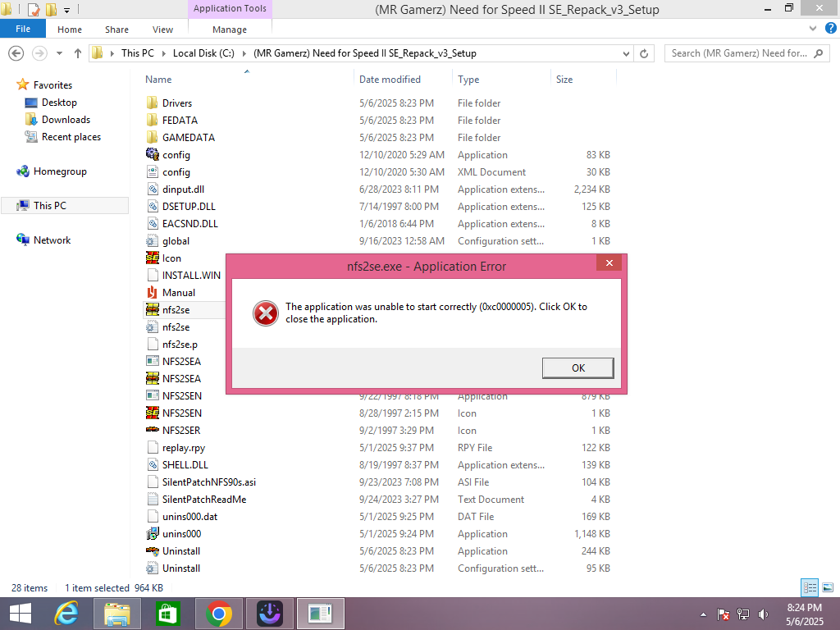Expand the ribbon with the chevron
Image resolution: width=840 pixels, height=630 pixels.
click(x=813, y=29)
